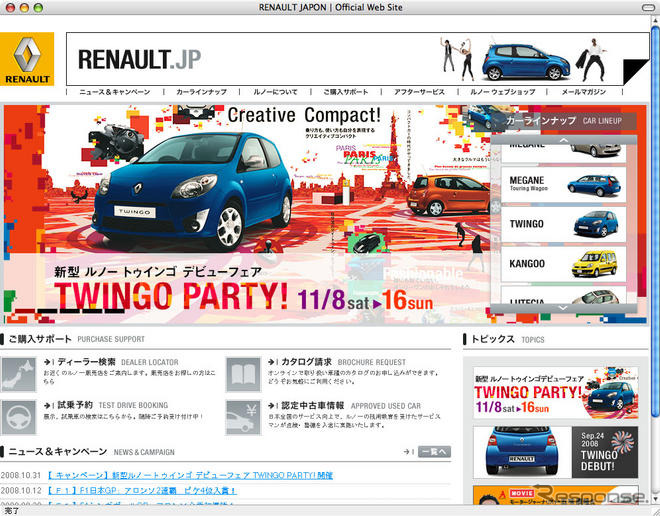Open アフターサービス menu item
Viewport: 660px width, 516px height.
pos(419,92)
